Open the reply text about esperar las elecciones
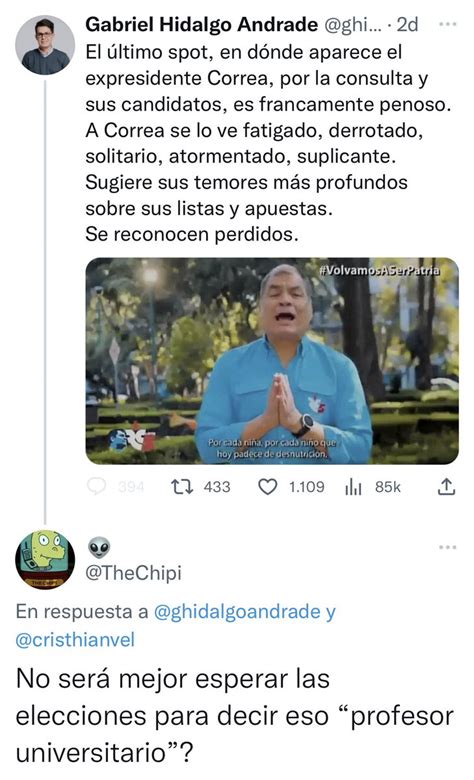Image resolution: width=474 pixels, height=780 pixels. 235,716
